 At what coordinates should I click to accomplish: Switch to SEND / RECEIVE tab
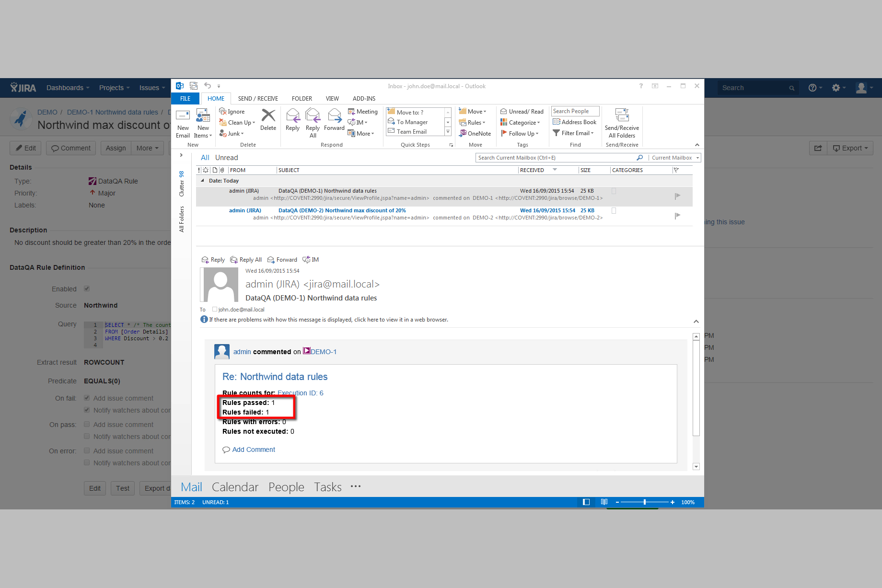pyautogui.click(x=258, y=99)
